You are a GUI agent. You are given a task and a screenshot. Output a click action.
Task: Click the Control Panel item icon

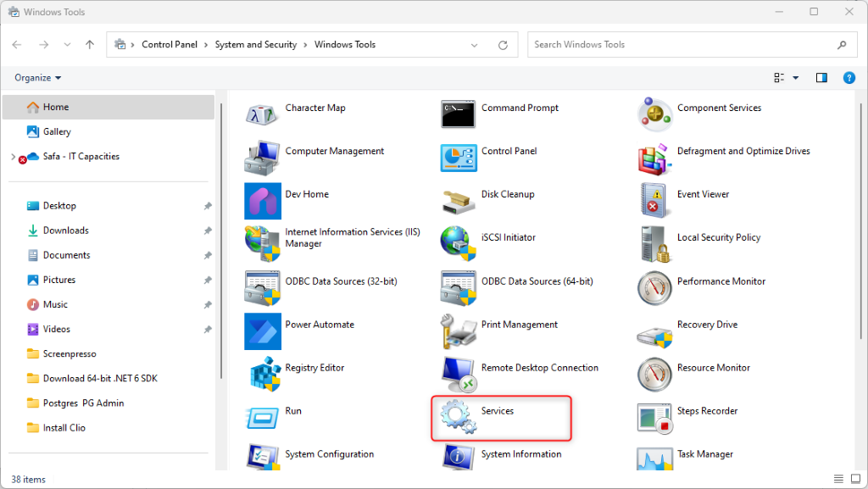click(x=459, y=158)
